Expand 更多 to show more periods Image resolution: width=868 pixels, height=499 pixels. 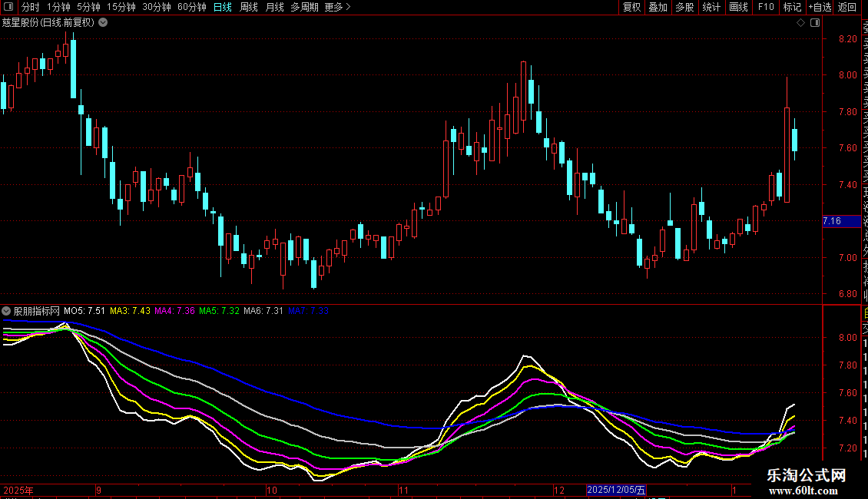point(337,7)
